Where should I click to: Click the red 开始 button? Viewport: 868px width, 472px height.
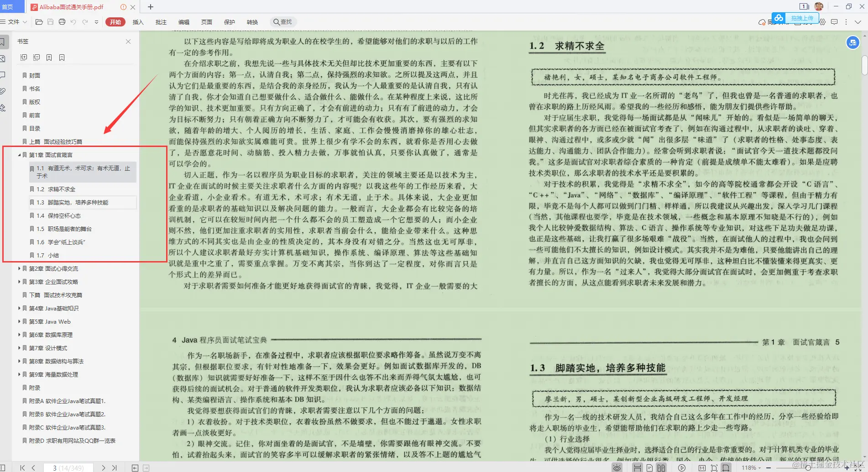click(115, 21)
